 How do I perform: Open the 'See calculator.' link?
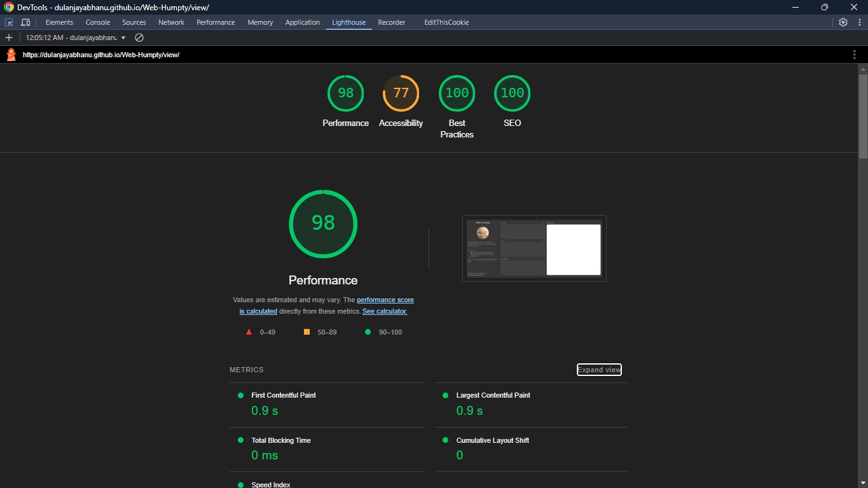[385, 311]
